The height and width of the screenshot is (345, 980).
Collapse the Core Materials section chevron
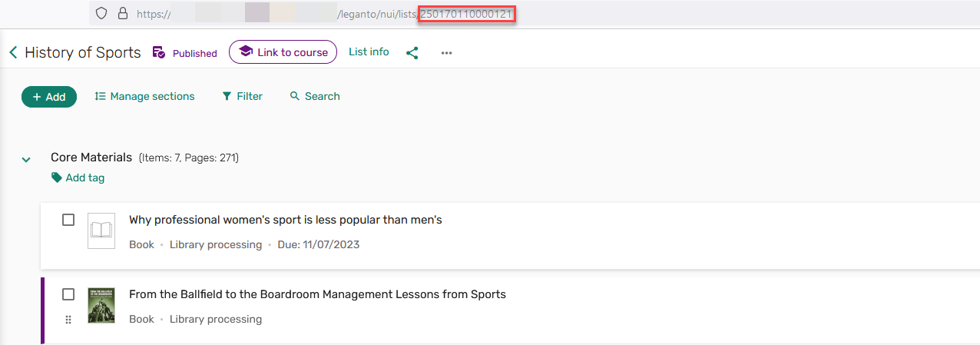pos(26,160)
